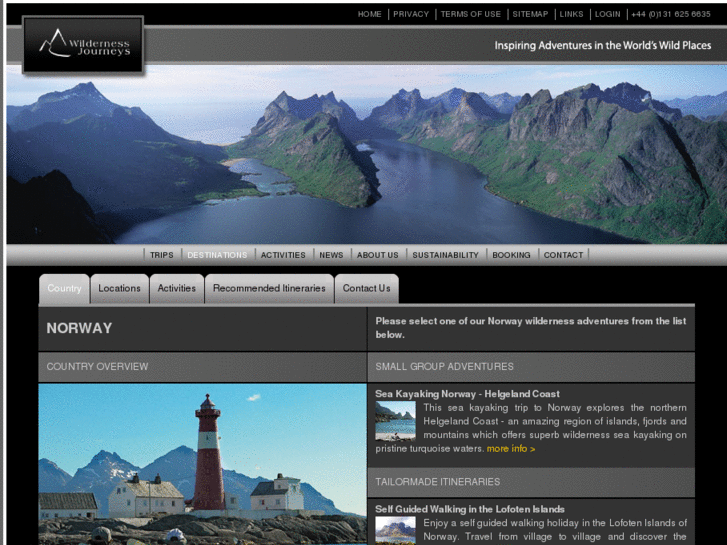Click the Wilderness Journeys logo
The image size is (727, 545).
click(x=83, y=45)
